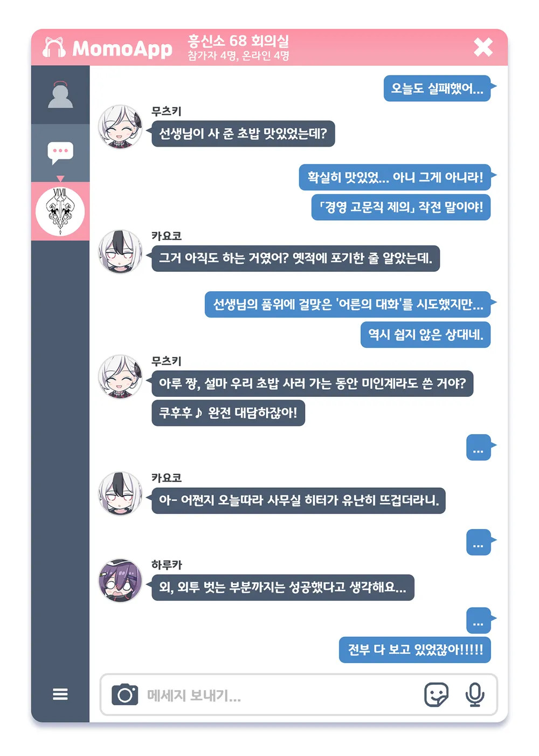Click the 흥신소 68 회의실 room title
This screenshot has height=756, width=539.
pyautogui.click(x=238, y=41)
